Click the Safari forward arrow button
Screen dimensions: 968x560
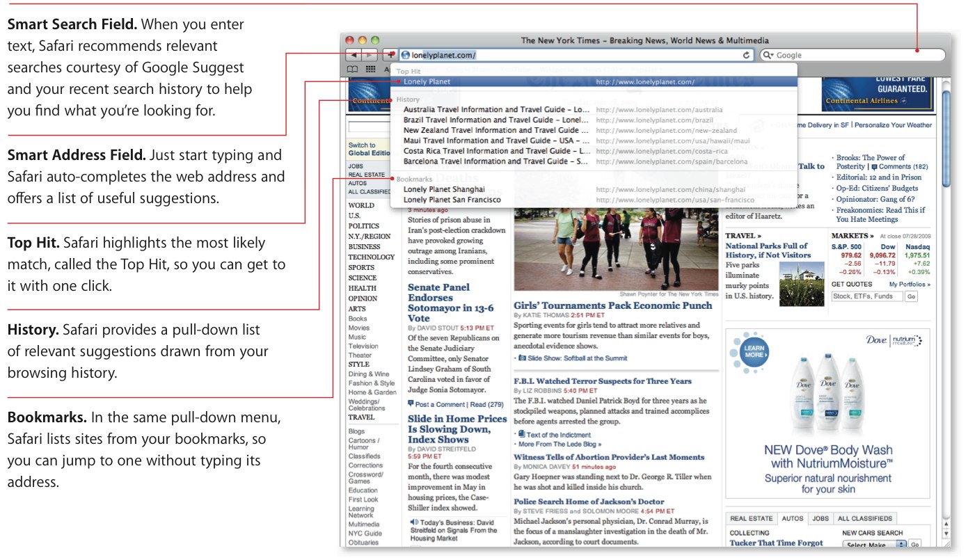(370, 55)
